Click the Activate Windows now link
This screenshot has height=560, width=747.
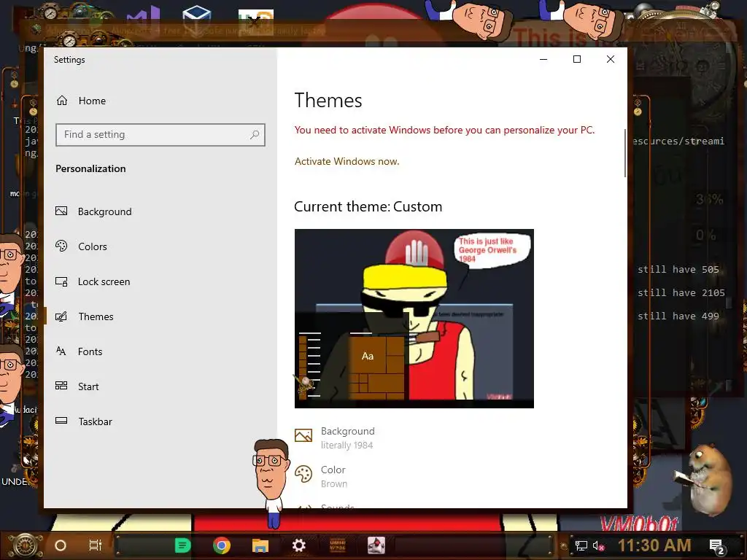(347, 161)
